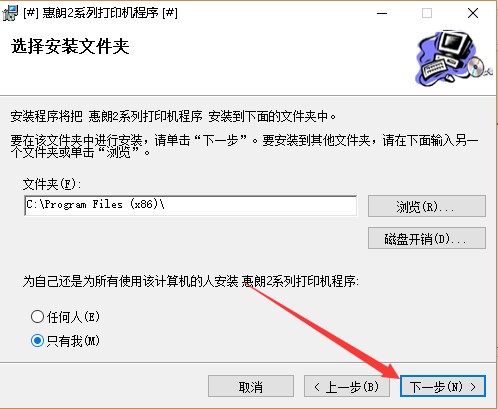Click the window title text 惠朗2系列打印机程序
Image resolution: width=498 pixels, height=409 pixels.
100,13
